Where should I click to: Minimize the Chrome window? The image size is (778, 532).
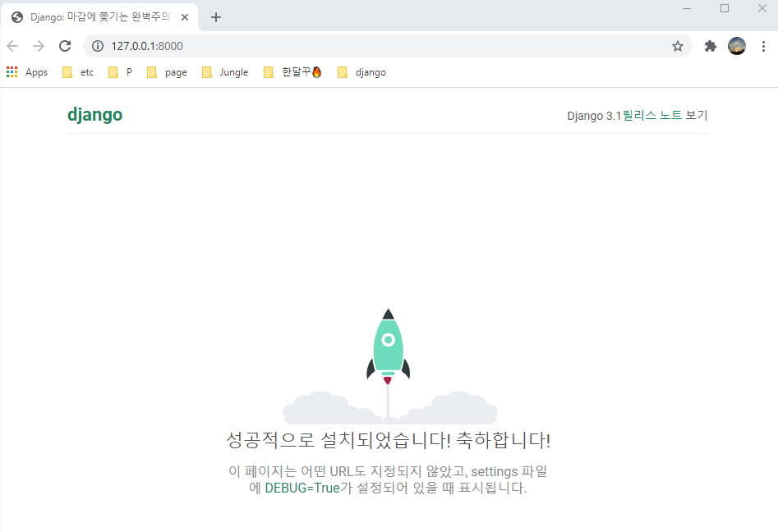click(x=687, y=8)
